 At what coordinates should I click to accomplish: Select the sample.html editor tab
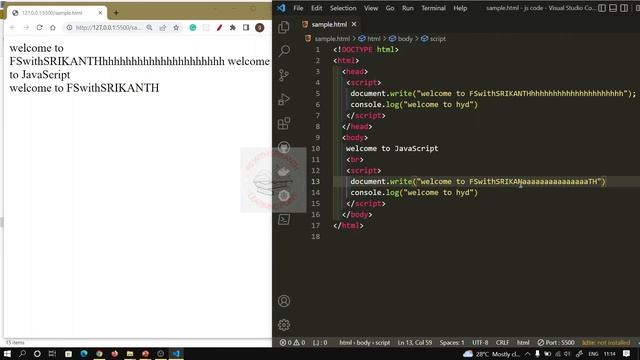329,24
